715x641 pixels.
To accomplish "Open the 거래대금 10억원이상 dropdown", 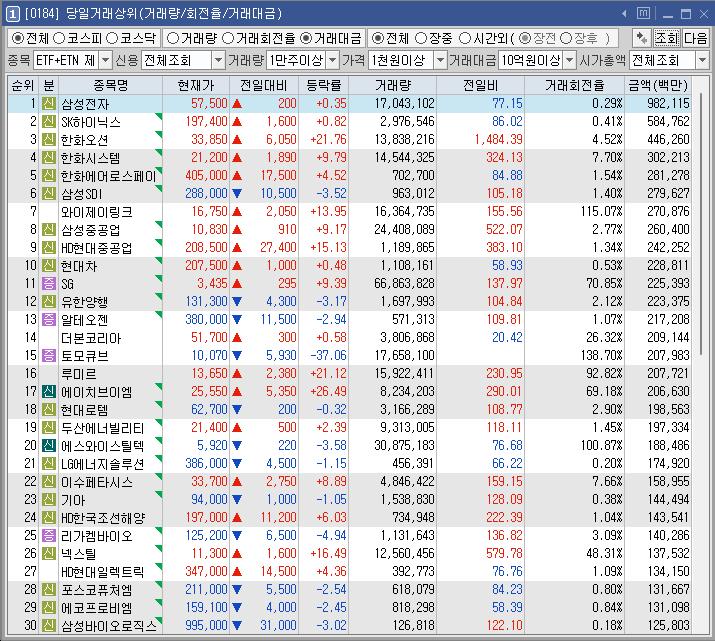I will (x=570, y=60).
